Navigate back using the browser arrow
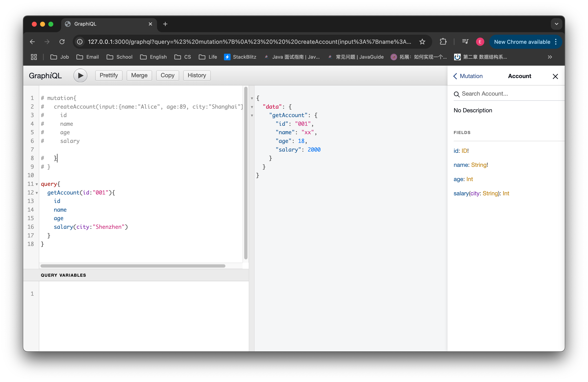This screenshot has height=382, width=588. (32, 42)
